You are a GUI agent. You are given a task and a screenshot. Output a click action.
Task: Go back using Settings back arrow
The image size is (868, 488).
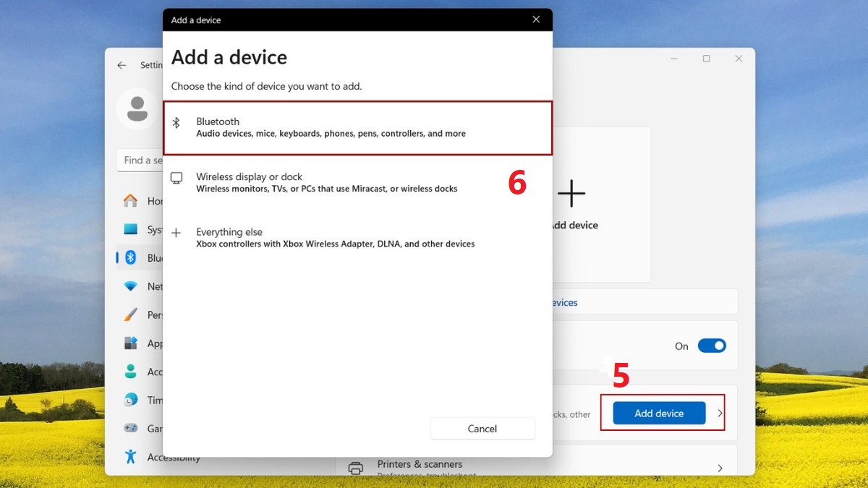(x=122, y=65)
